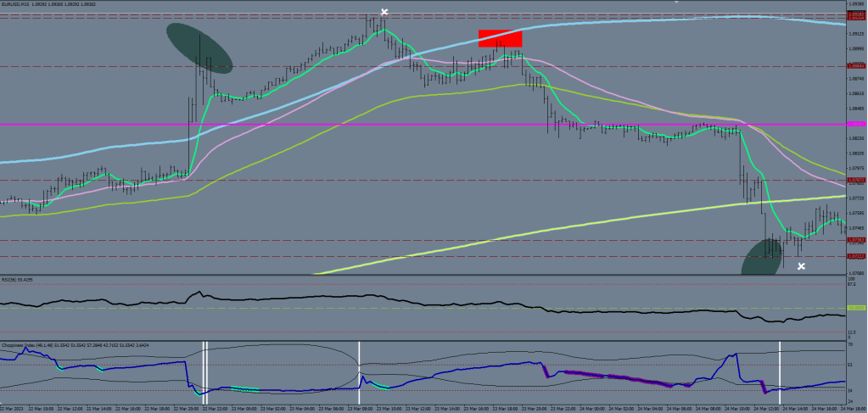Click the white X marker at chart top
The image size is (868, 413).
pos(384,12)
